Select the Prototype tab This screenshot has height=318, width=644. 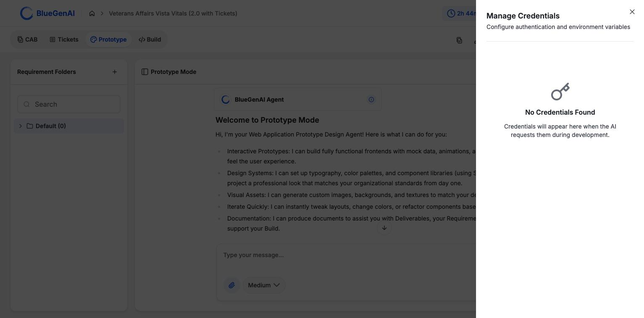(x=108, y=39)
